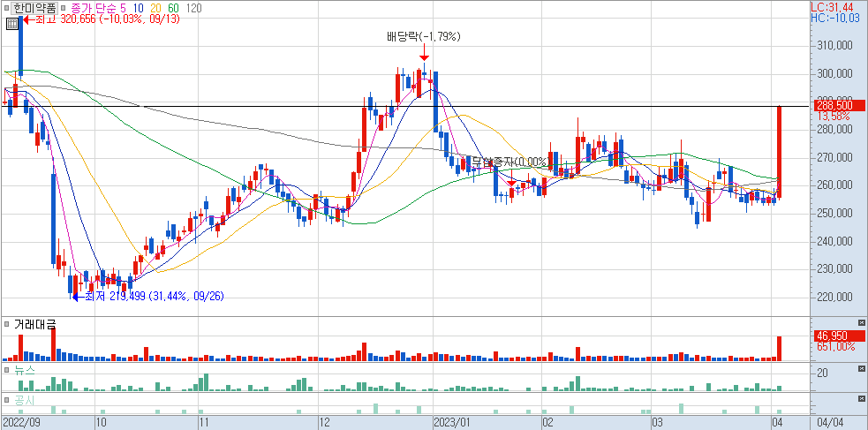This screenshot has width=868, height=430.
Task: Click the 한미약품 stock name button
Action: tap(34, 8)
